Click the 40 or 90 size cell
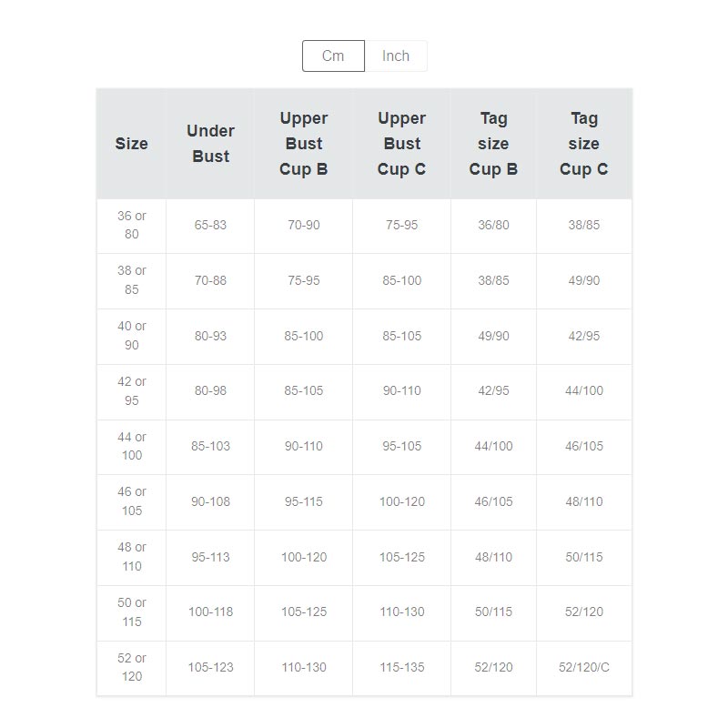This screenshot has height=728, width=728. [131, 336]
